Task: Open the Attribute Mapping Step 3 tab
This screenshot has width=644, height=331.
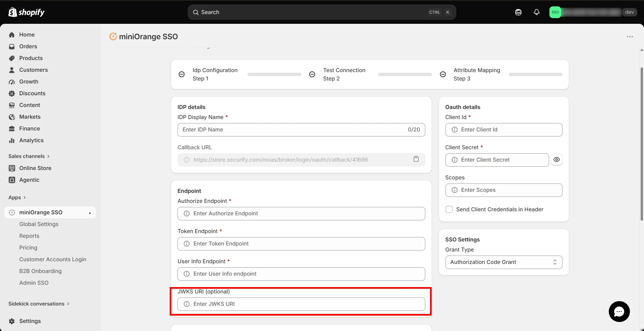Action: (477, 74)
